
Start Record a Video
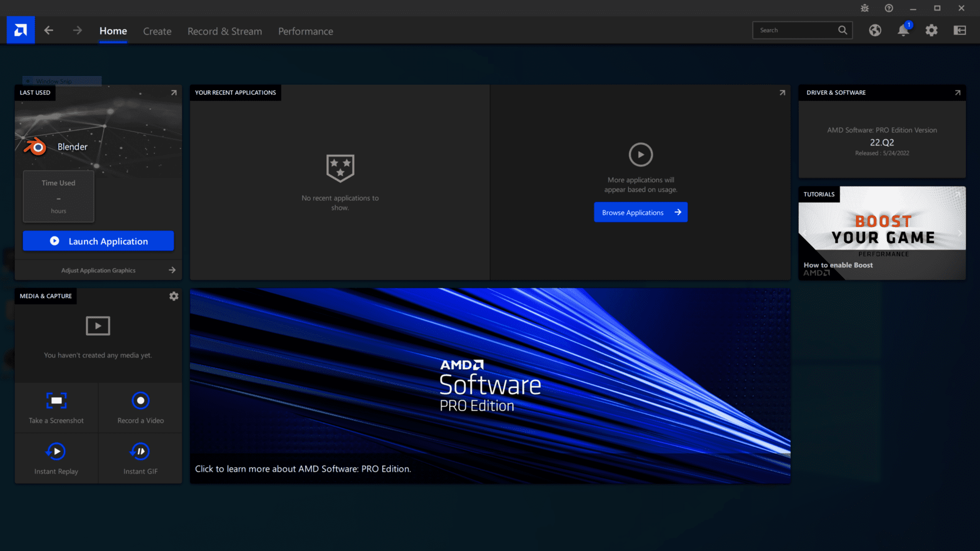click(140, 408)
